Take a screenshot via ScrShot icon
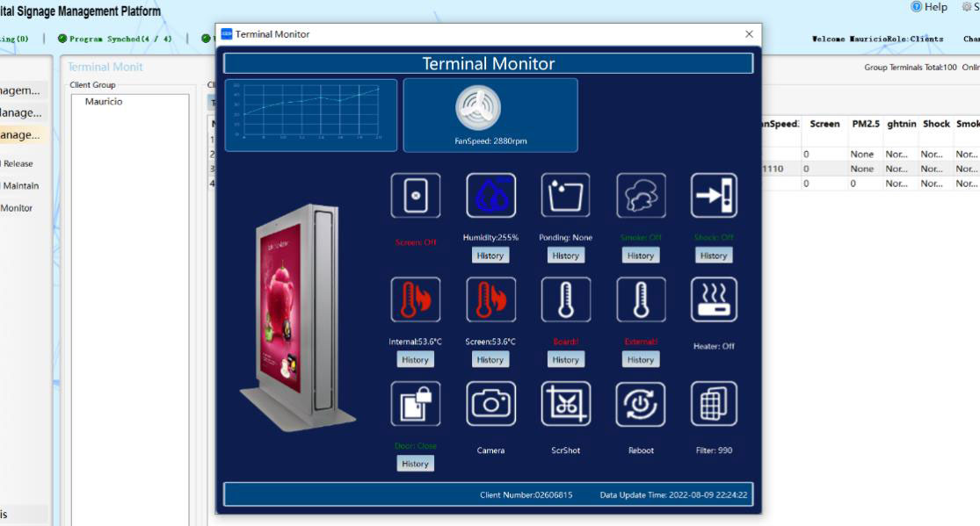The width and height of the screenshot is (980, 526). pyautogui.click(x=566, y=404)
